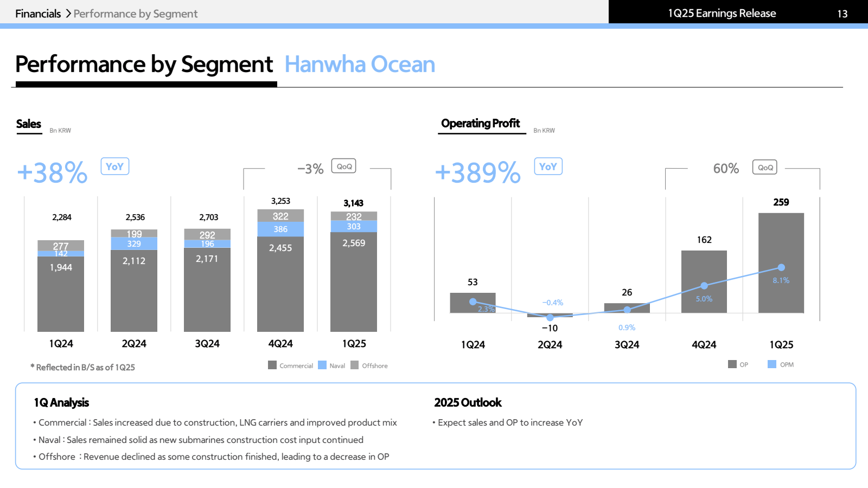Click the 3,143 total above 1Q25 bar

pyautogui.click(x=353, y=203)
